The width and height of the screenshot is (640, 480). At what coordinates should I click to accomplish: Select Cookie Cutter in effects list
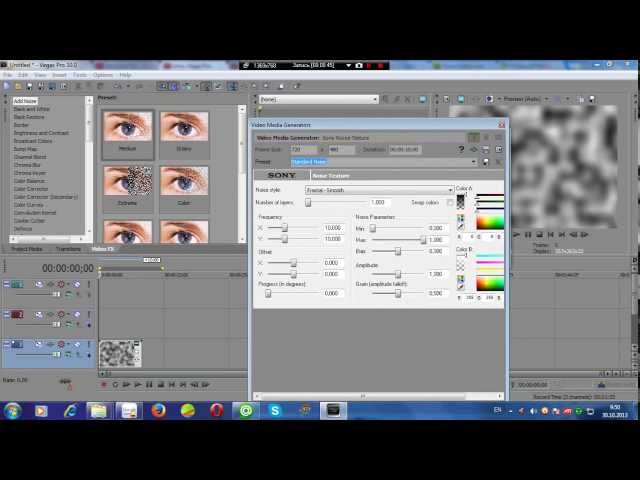(x=29, y=221)
